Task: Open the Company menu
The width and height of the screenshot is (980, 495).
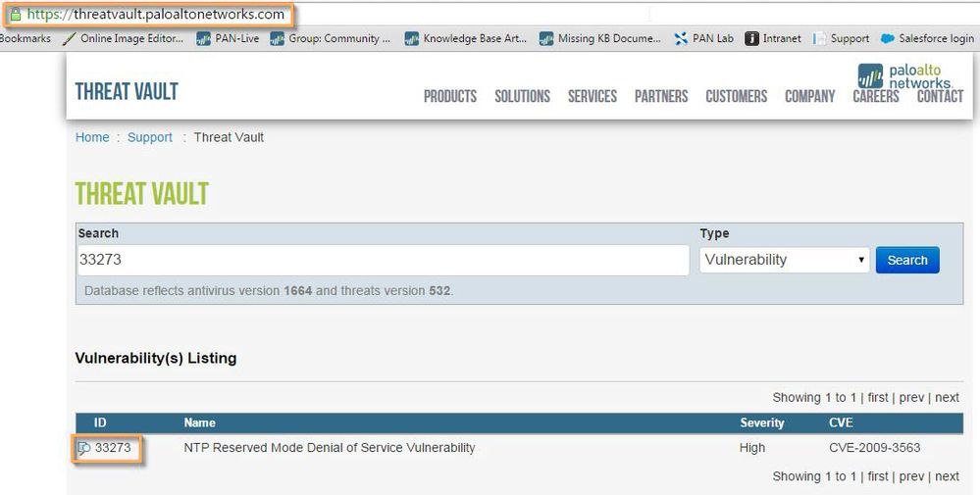Action: tap(810, 96)
